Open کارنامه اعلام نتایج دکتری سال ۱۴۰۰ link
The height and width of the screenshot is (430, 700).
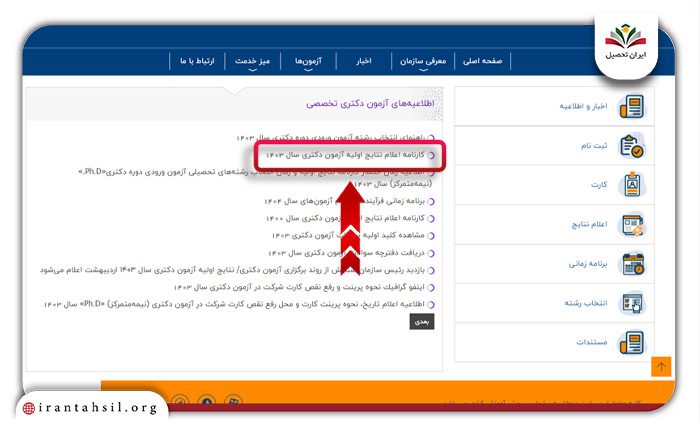[346, 218]
